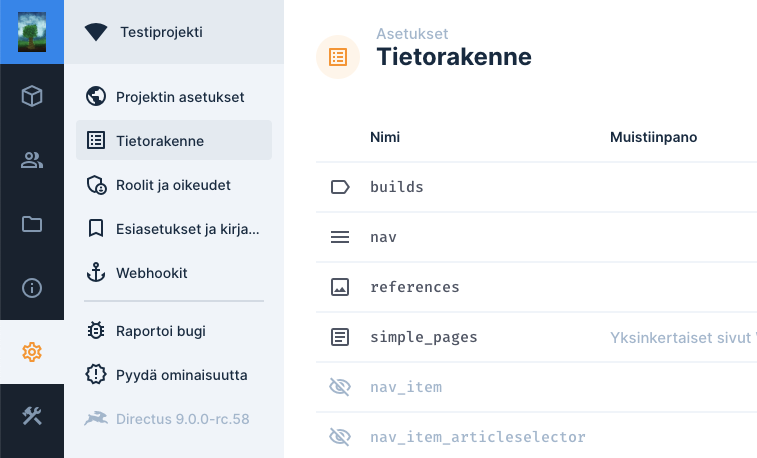This screenshot has height=458, width=757.
Task: Click the alert badge icon for Pyydä ominaisuutta
Action: [x=96, y=375]
